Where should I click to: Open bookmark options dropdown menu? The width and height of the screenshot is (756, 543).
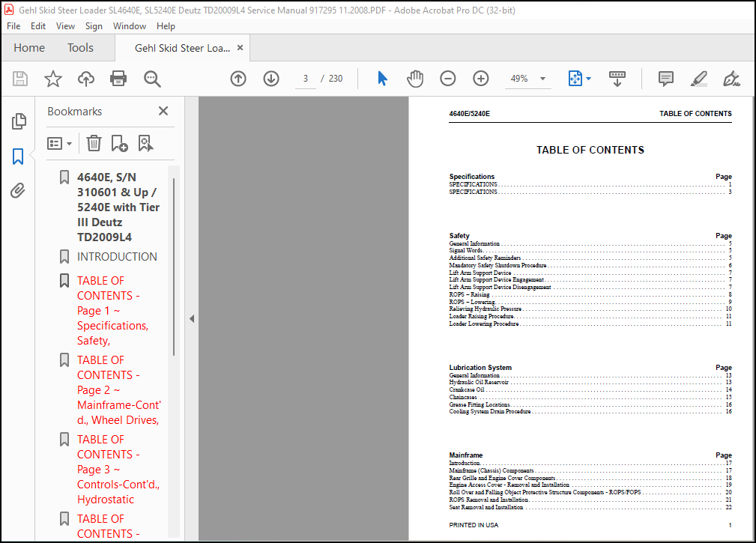click(x=60, y=144)
